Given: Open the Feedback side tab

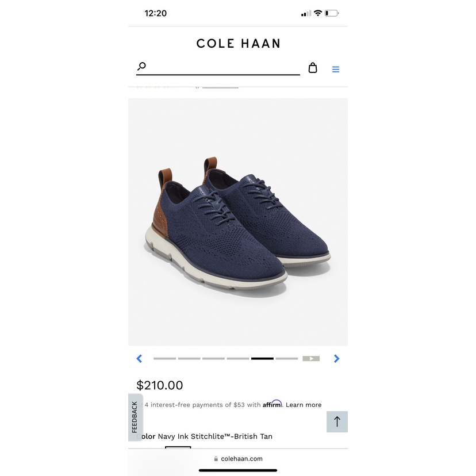Looking at the screenshot, I should (135, 417).
